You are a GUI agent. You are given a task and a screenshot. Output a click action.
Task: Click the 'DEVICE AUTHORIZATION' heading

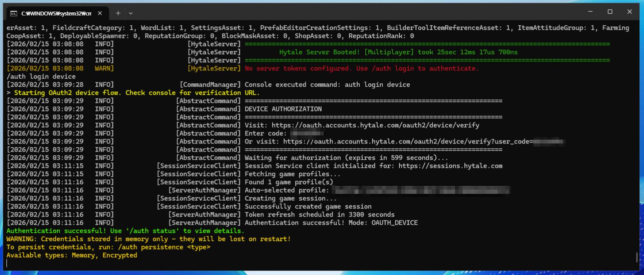(283, 109)
